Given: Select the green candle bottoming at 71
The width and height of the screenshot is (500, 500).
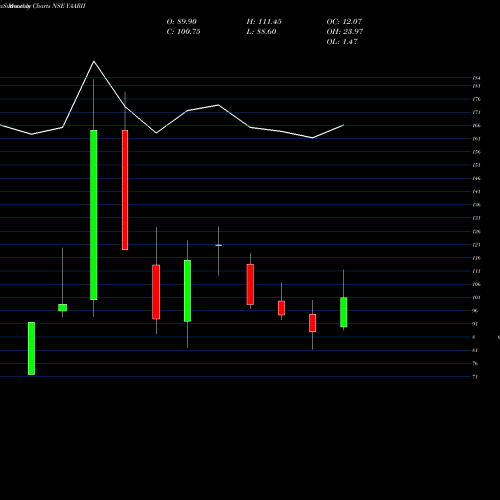Looking at the screenshot, I should click(31, 349).
